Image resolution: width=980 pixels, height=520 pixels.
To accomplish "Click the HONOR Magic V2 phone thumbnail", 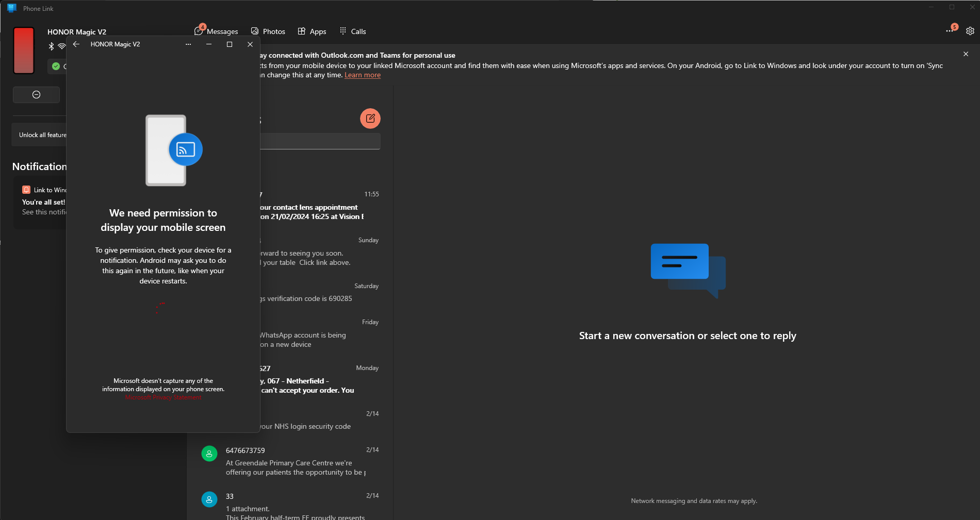I will pos(24,51).
